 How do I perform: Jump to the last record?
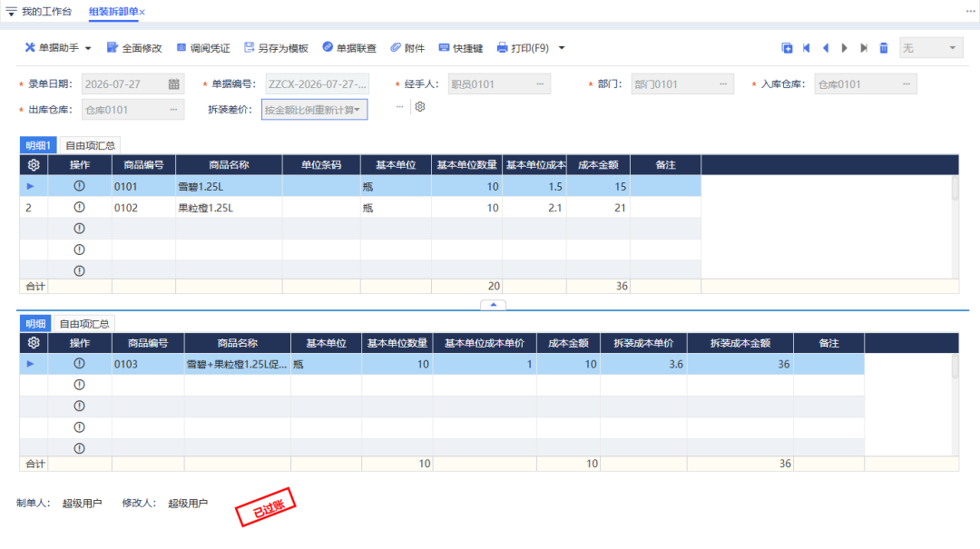[x=864, y=48]
